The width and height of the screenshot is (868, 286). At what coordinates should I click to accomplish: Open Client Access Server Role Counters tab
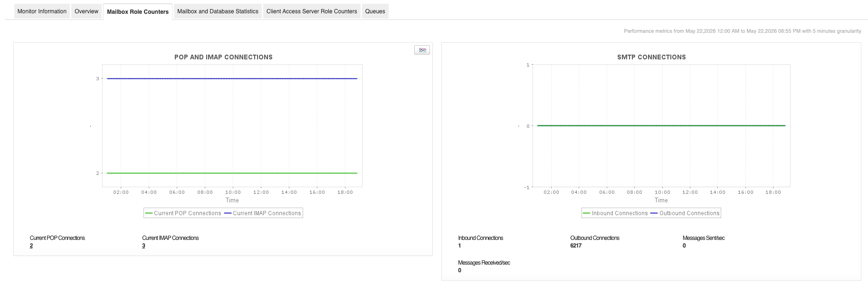312,11
